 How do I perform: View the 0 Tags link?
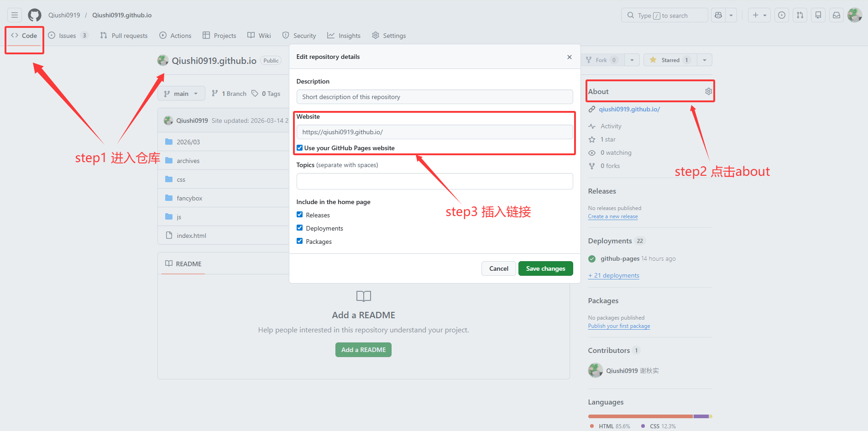(266, 94)
